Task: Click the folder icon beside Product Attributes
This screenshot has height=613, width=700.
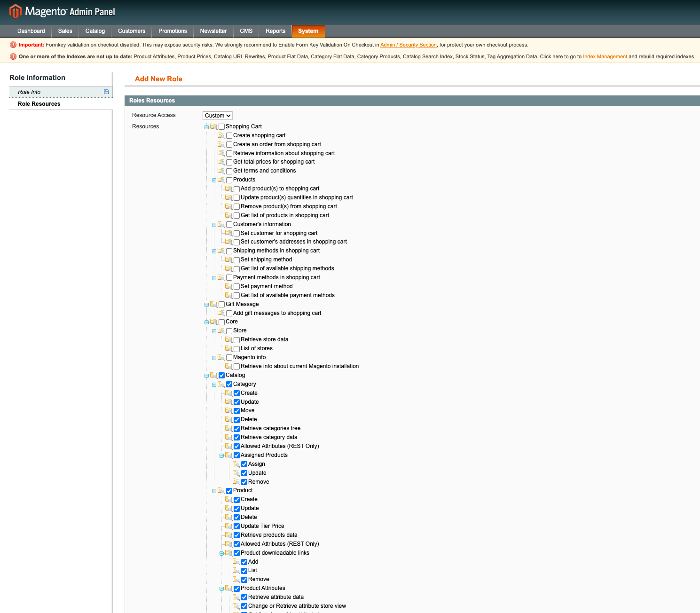Action: point(229,588)
